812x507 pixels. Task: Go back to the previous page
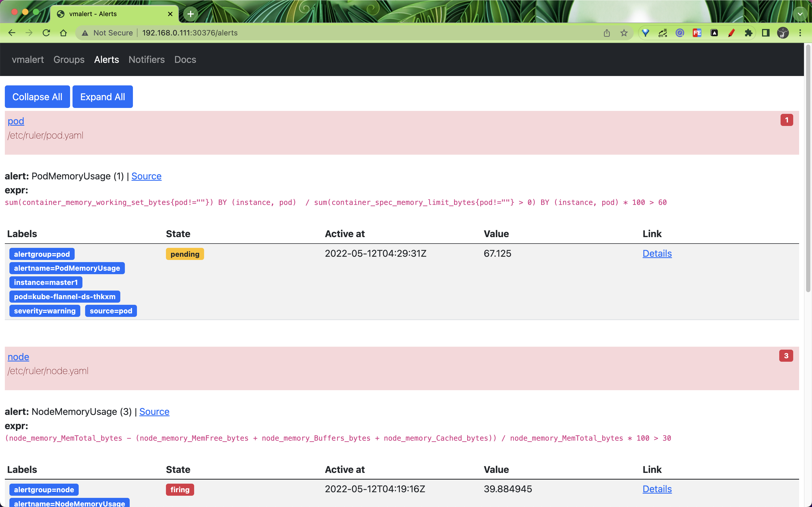[x=12, y=32]
